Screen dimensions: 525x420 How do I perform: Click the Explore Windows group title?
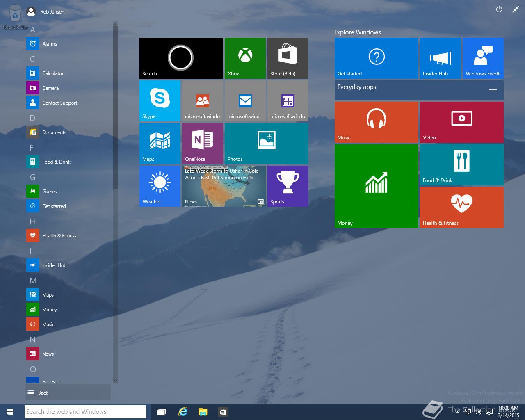[x=357, y=32]
